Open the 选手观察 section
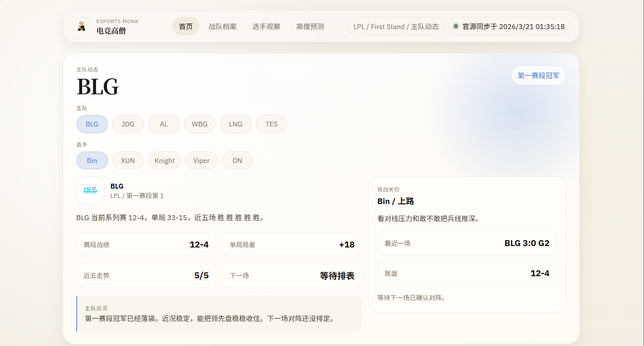Image resolution: width=644 pixels, height=346 pixels. click(266, 26)
